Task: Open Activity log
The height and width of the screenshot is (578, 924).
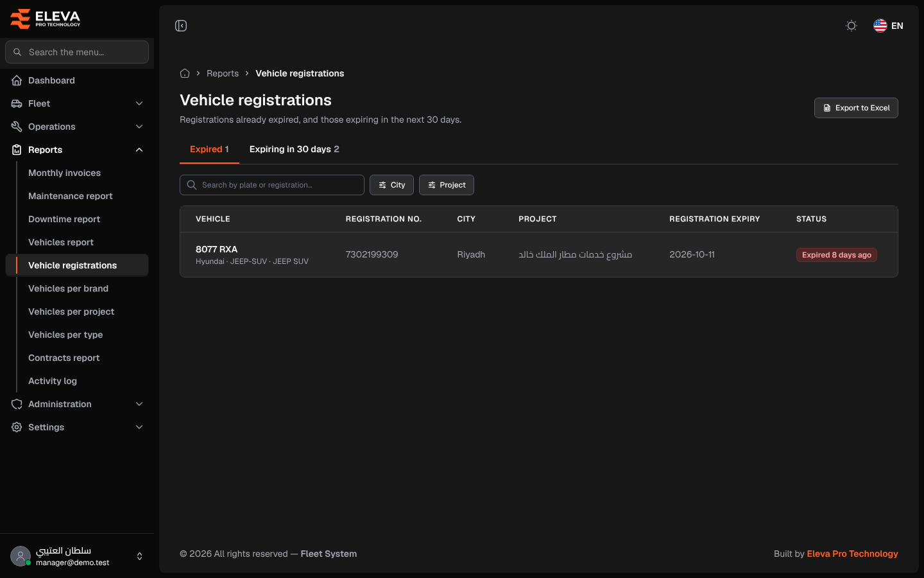Action: pos(53,381)
